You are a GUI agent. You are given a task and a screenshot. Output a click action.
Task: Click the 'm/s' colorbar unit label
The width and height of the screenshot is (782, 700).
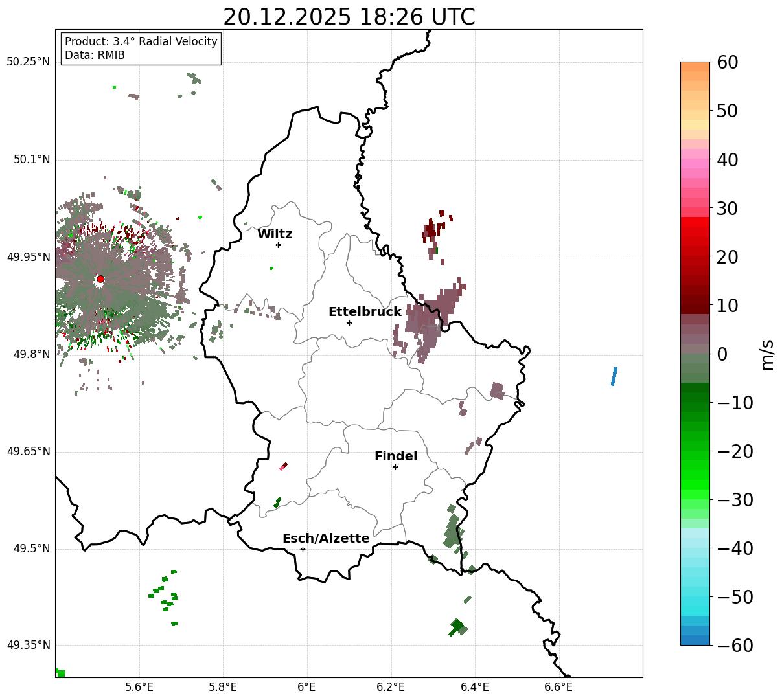(768, 354)
